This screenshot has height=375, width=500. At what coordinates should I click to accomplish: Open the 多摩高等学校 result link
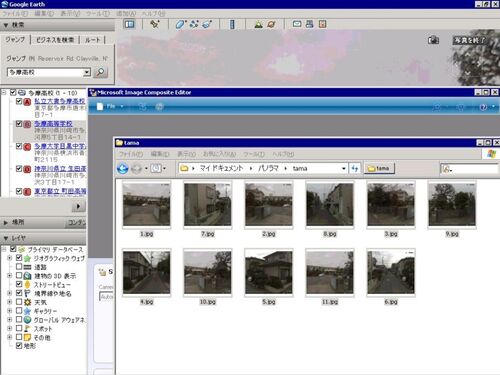53,124
